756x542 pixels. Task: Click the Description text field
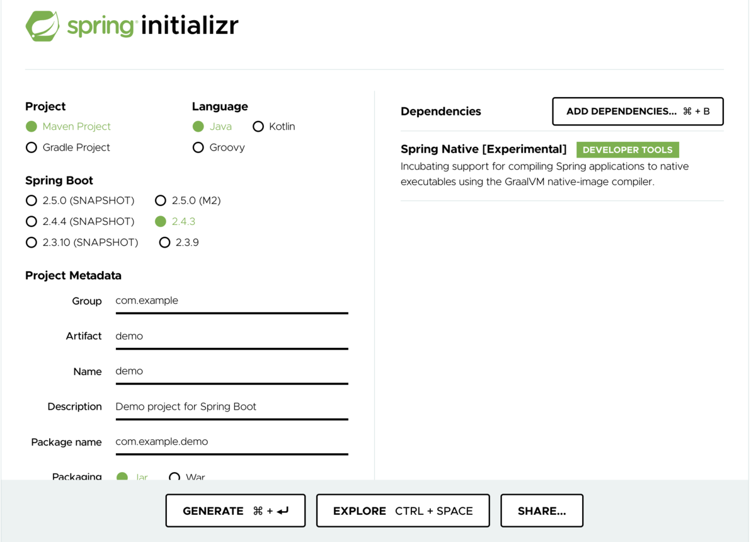coord(231,407)
